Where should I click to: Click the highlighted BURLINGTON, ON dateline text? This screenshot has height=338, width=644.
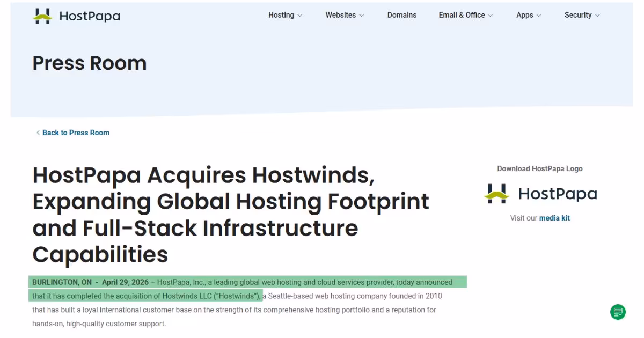62,282
